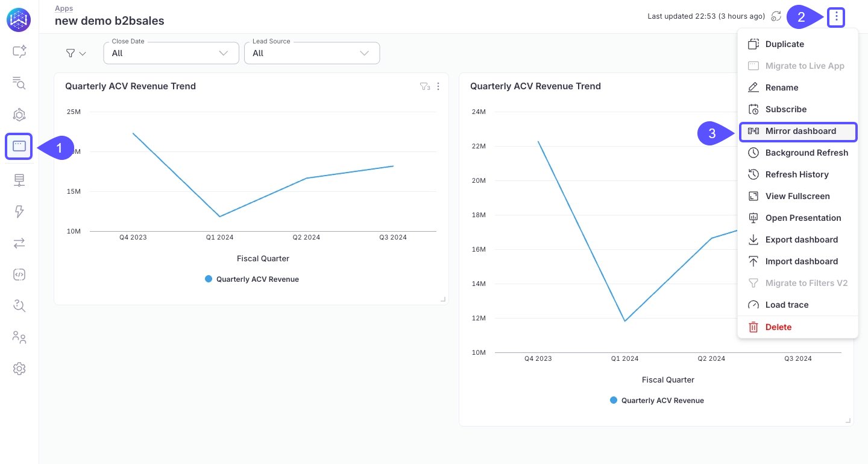Select Import dashboard menu item
Viewport: 868px width, 464px height.
(797, 261)
